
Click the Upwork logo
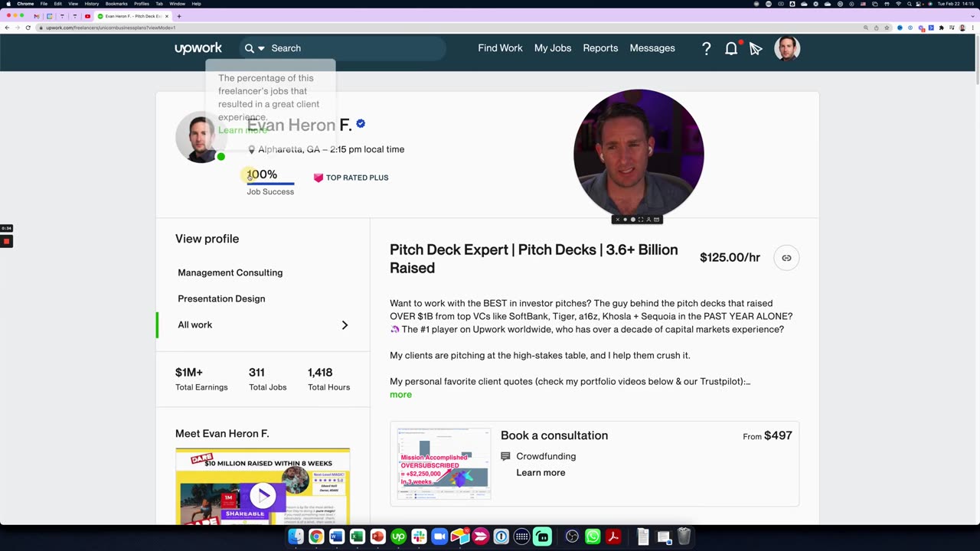coord(198,48)
